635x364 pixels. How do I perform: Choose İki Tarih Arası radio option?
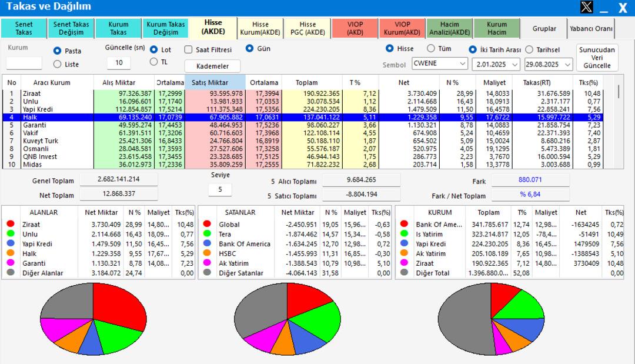[x=472, y=49]
